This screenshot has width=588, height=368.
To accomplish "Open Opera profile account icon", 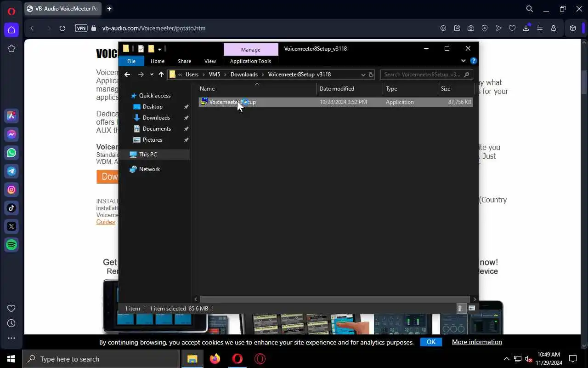I will click(554, 28).
